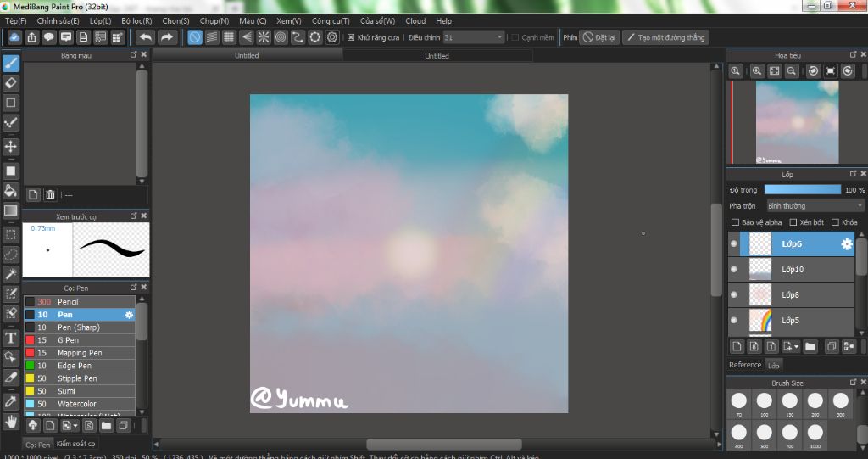Viewport: 868px width, 459px height.
Task: Switch to the second Untitled tab
Action: click(437, 55)
